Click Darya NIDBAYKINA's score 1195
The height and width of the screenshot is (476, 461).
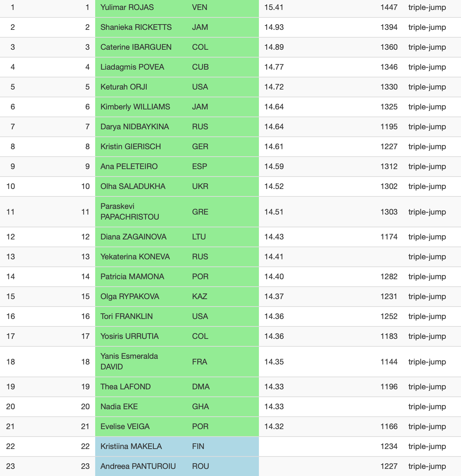click(x=389, y=127)
